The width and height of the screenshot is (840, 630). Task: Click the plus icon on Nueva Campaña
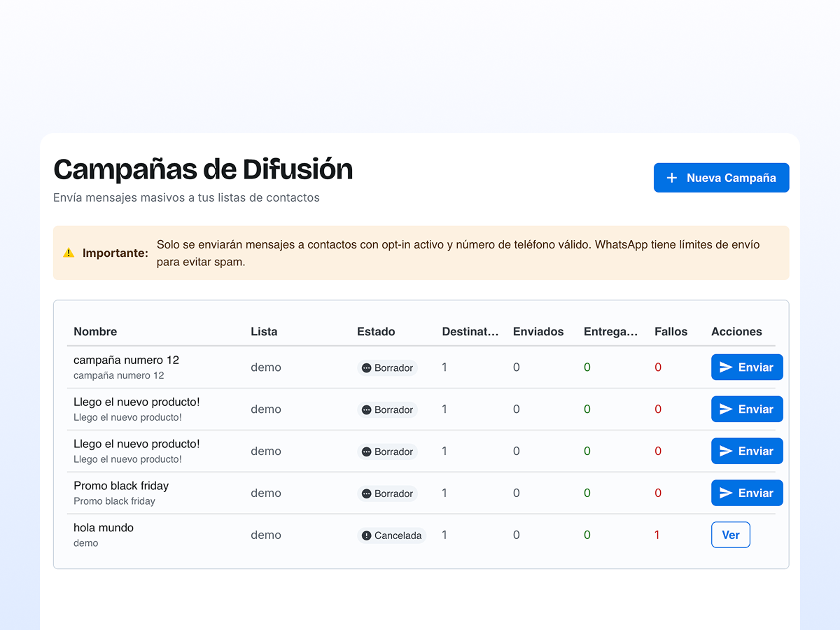tap(672, 178)
